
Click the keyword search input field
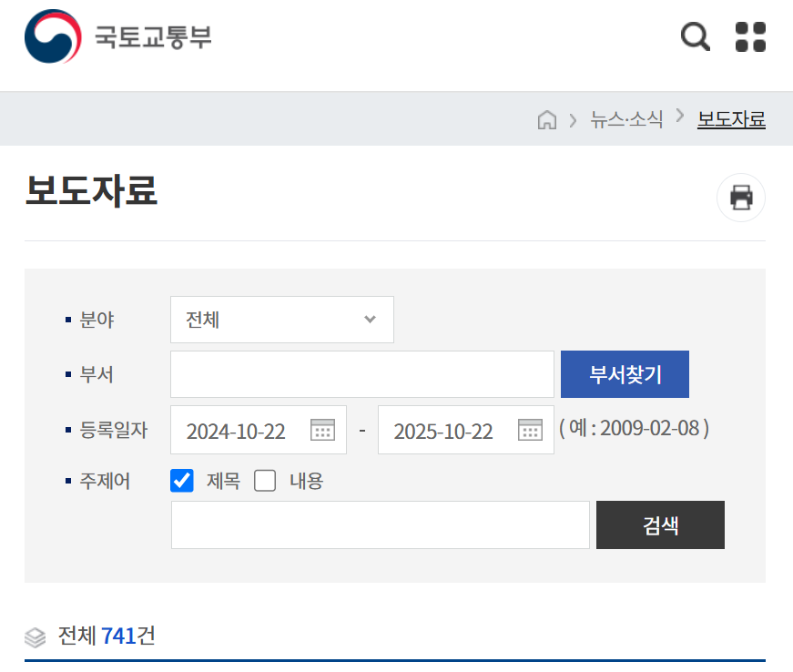pyautogui.click(x=380, y=524)
